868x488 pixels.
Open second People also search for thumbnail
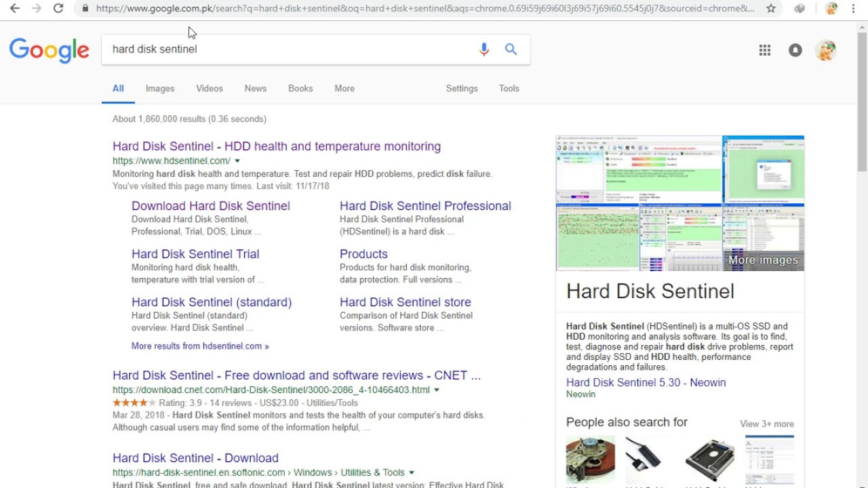pos(650,459)
